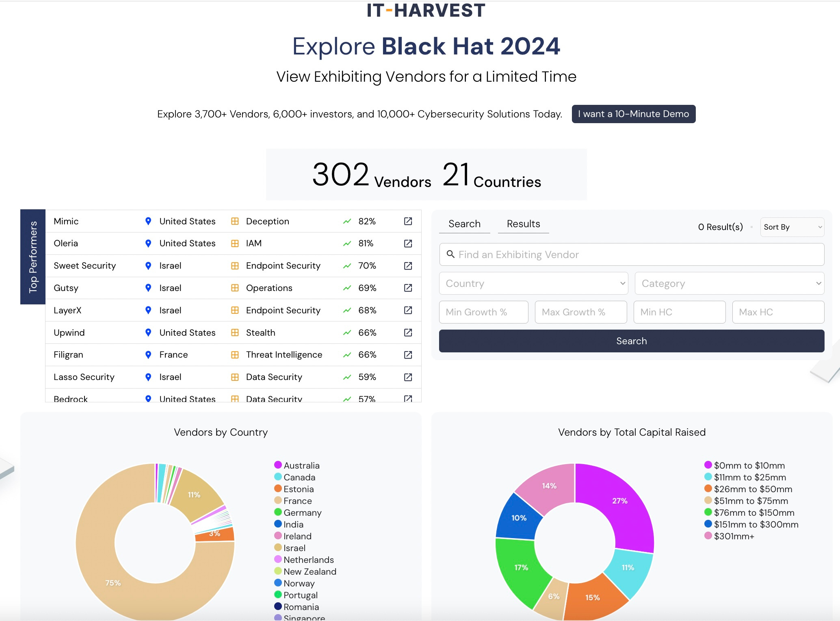Click the dark Search submit button
The height and width of the screenshot is (621, 840).
[632, 341]
